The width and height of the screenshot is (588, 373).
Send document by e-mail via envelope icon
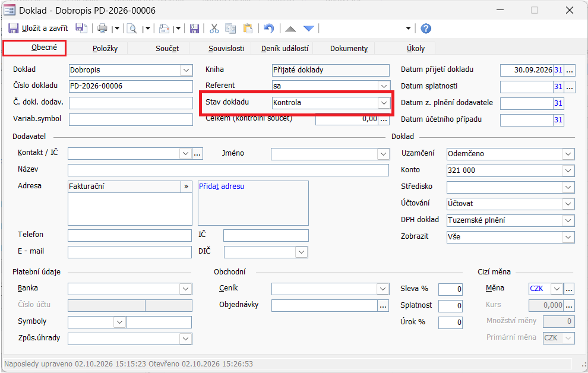(164, 29)
